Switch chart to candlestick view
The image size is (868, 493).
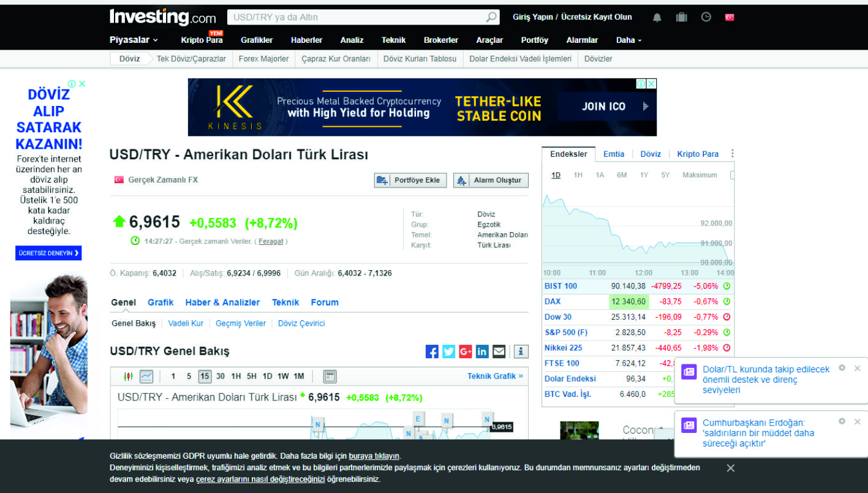tap(128, 376)
